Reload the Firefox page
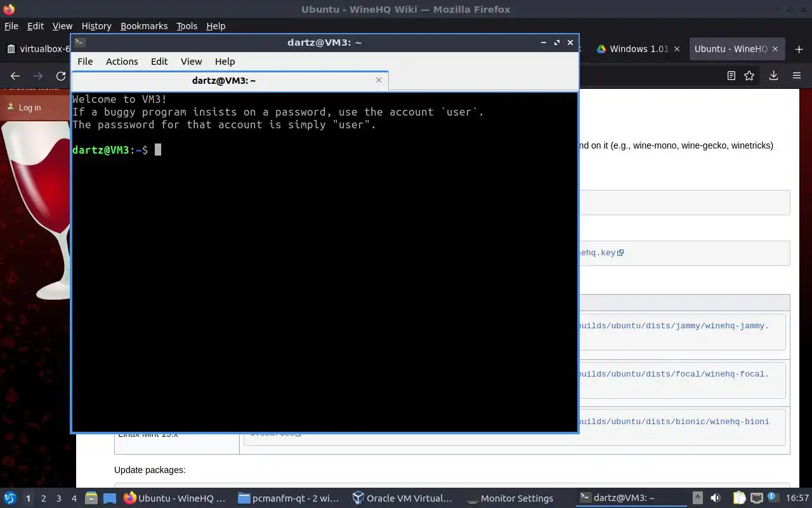Viewport: 812px width, 508px height. pos(61,76)
